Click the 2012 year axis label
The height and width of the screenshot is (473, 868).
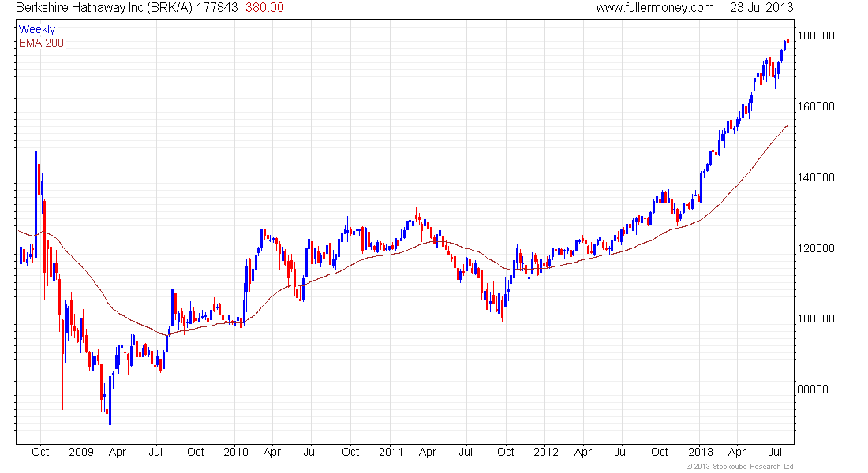pyautogui.click(x=546, y=452)
